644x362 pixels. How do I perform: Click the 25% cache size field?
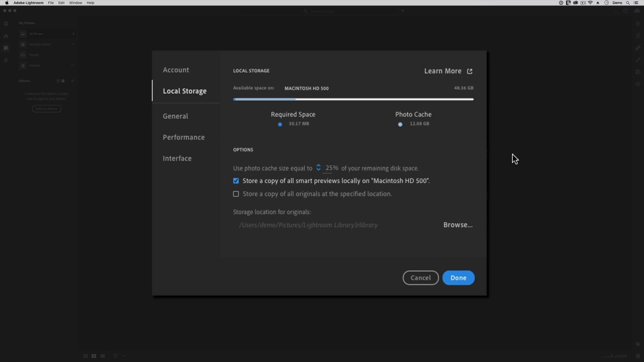point(332,168)
